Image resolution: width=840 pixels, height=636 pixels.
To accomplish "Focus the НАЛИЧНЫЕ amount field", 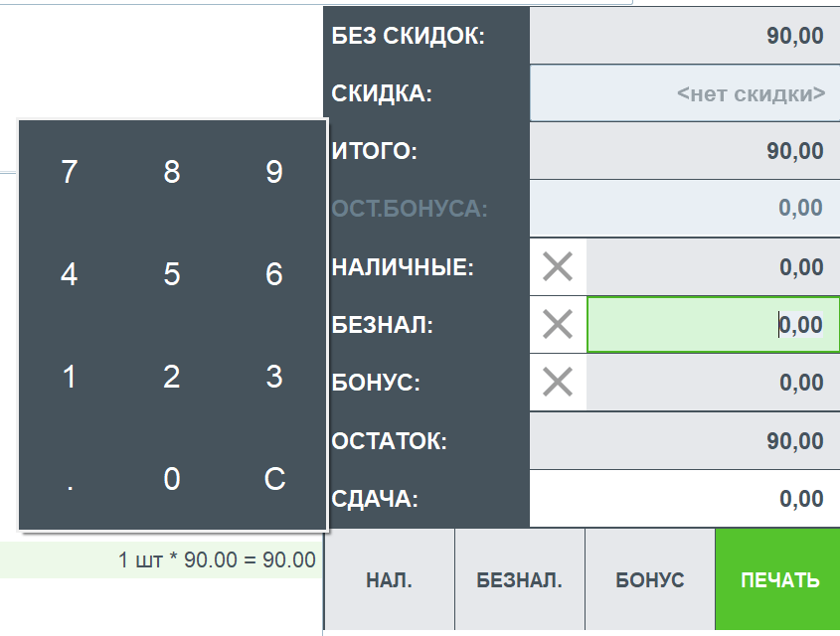I will click(713, 266).
